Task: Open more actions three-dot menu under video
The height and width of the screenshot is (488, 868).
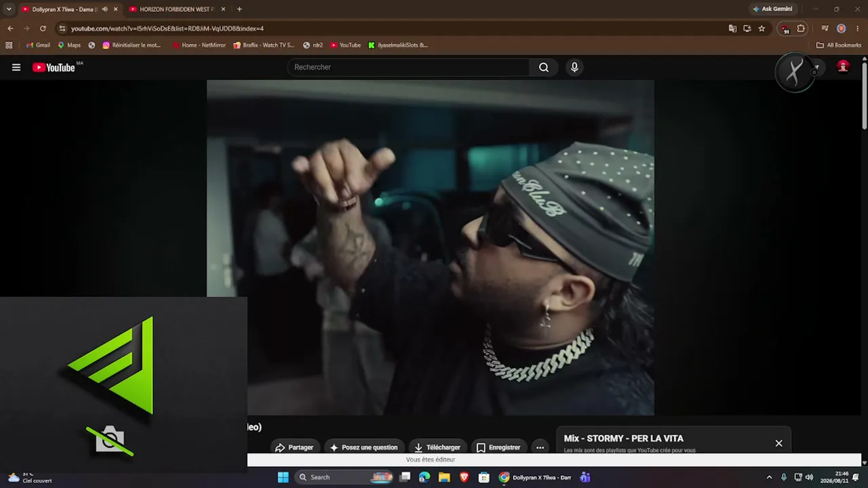Action: (x=540, y=447)
